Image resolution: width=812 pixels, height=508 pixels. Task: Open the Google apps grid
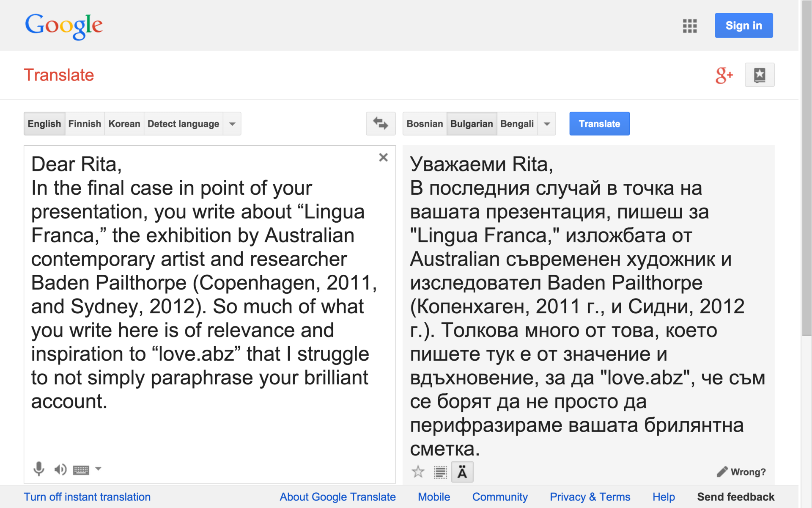coord(689,26)
